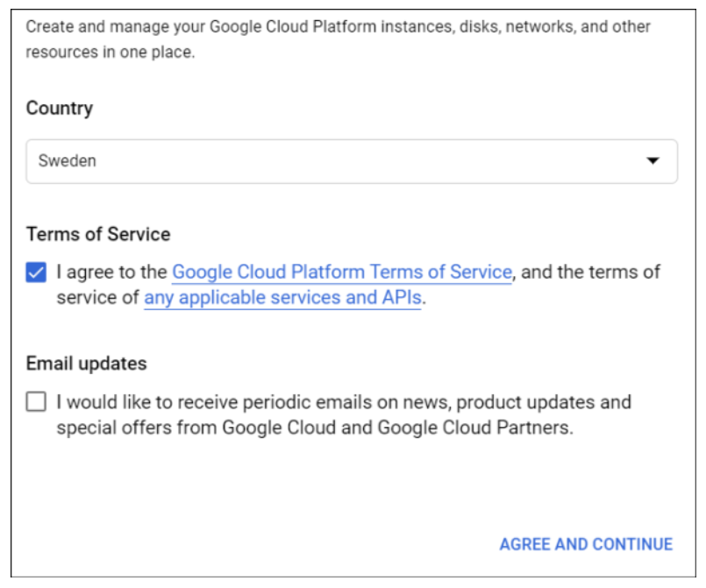706x588 pixels.
Task: Select the Sweden text in country box
Action: [x=68, y=161]
